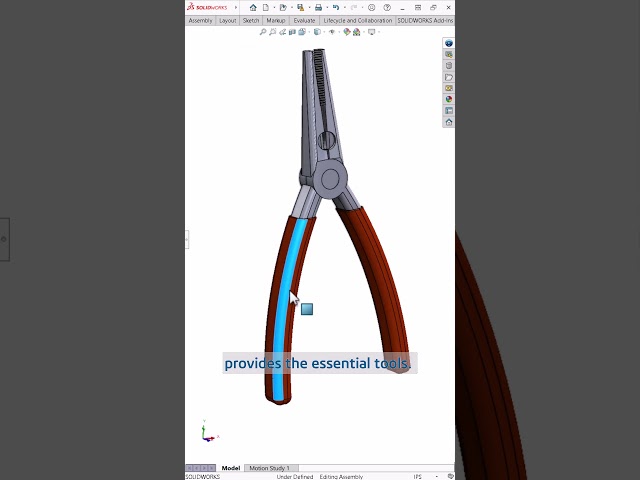Switch to the Model tab
The height and width of the screenshot is (480, 640).
coord(231,468)
